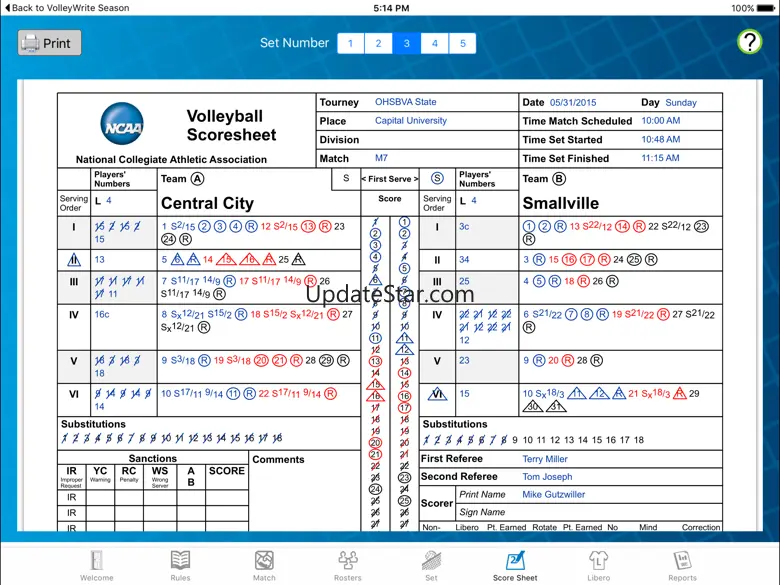Click the NCAA logo
The width and height of the screenshot is (780, 585).
(x=122, y=124)
